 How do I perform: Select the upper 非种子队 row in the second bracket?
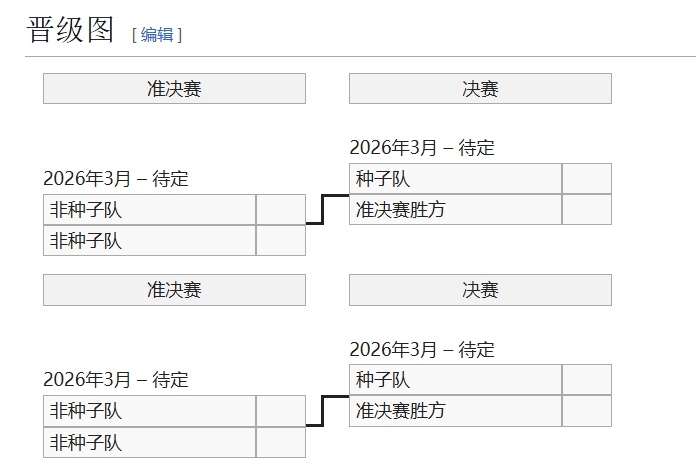[149, 411]
